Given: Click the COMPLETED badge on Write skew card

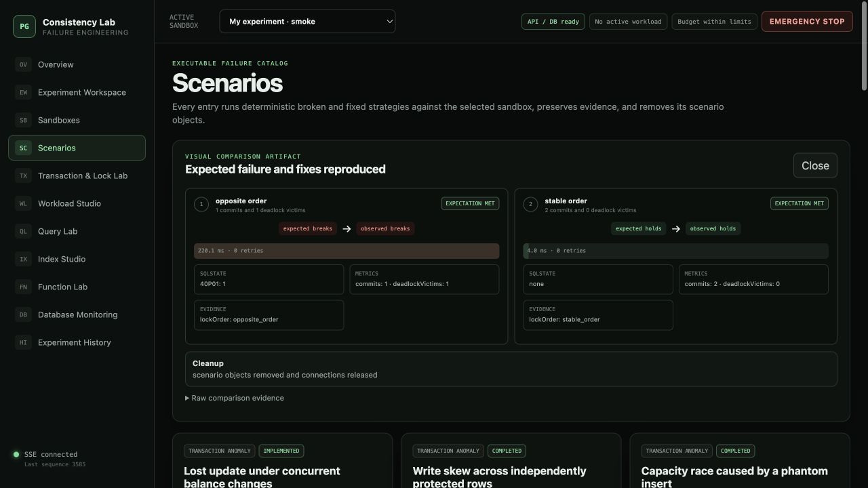Looking at the screenshot, I should [x=507, y=451].
